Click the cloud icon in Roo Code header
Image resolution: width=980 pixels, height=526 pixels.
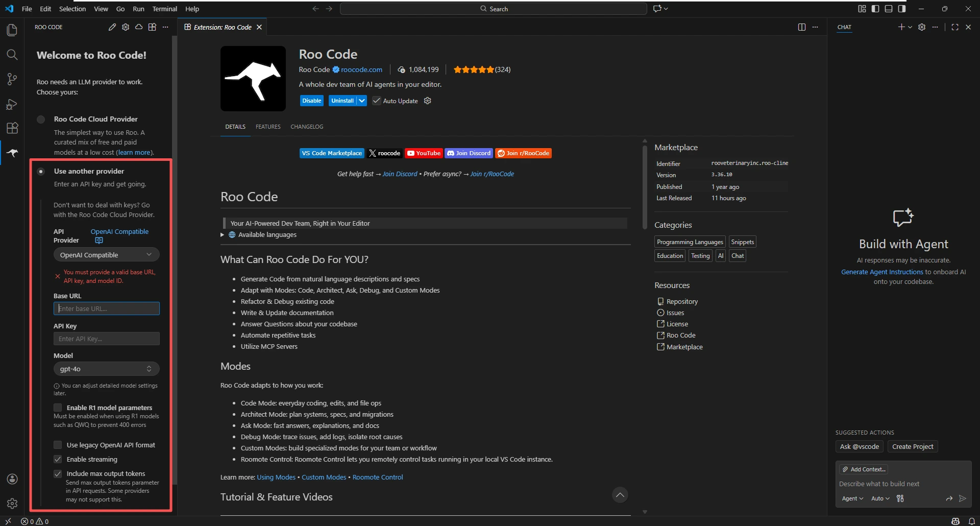[x=139, y=27]
